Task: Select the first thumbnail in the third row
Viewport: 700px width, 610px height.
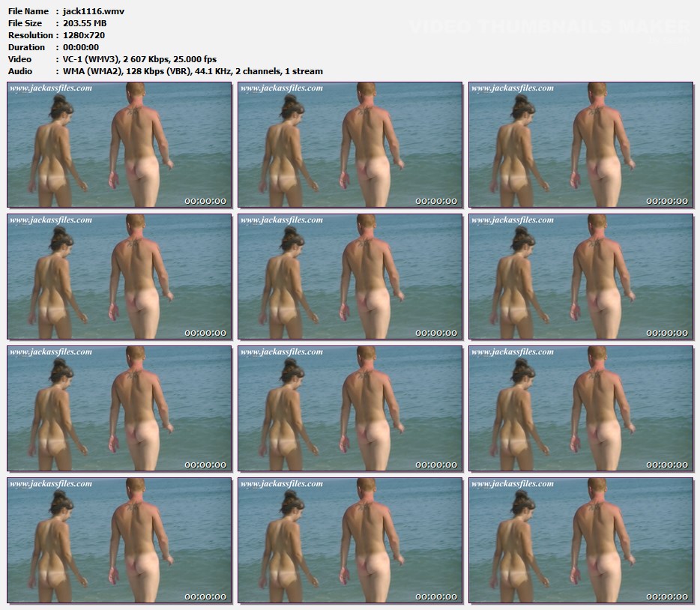Action: coord(120,408)
